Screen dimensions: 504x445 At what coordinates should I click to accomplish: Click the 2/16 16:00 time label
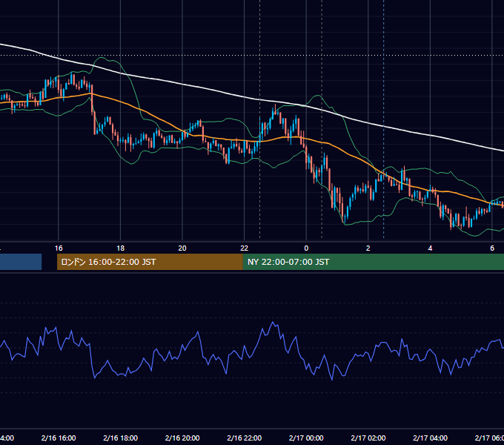(x=59, y=438)
